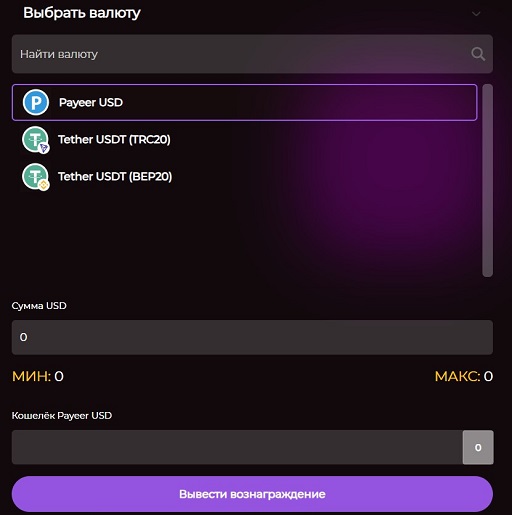Choose Tether USDT (BEP20) option
Viewport: 512px width, 515px height.
(x=244, y=176)
